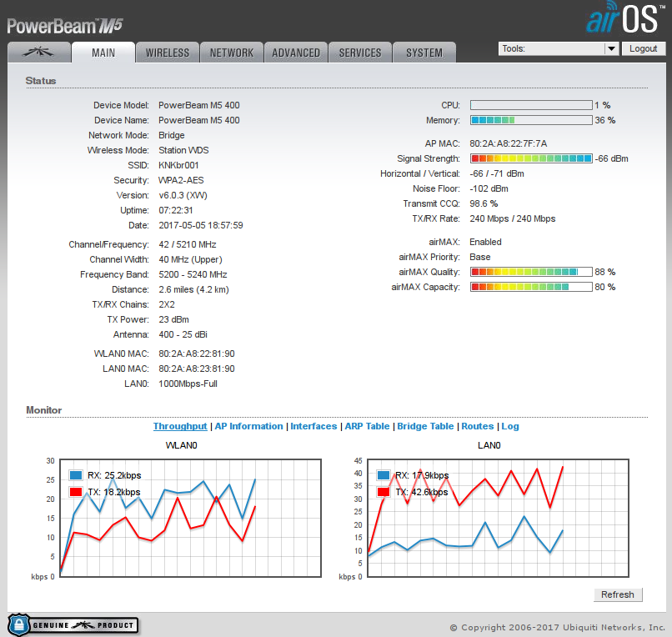This screenshot has height=637, width=672.
Task: Click the AP MAC address 80:2A:A8:22:7F:7A
Action: coord(509,143)
